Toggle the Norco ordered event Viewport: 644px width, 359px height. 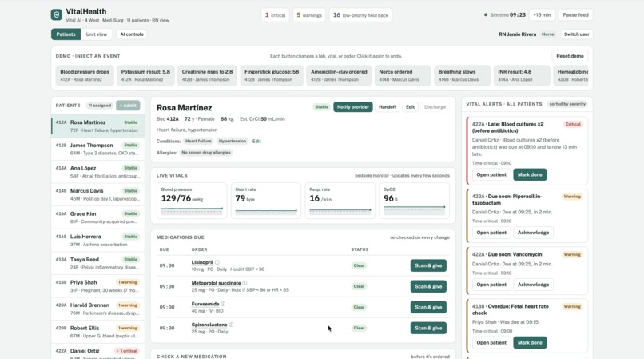403,75
